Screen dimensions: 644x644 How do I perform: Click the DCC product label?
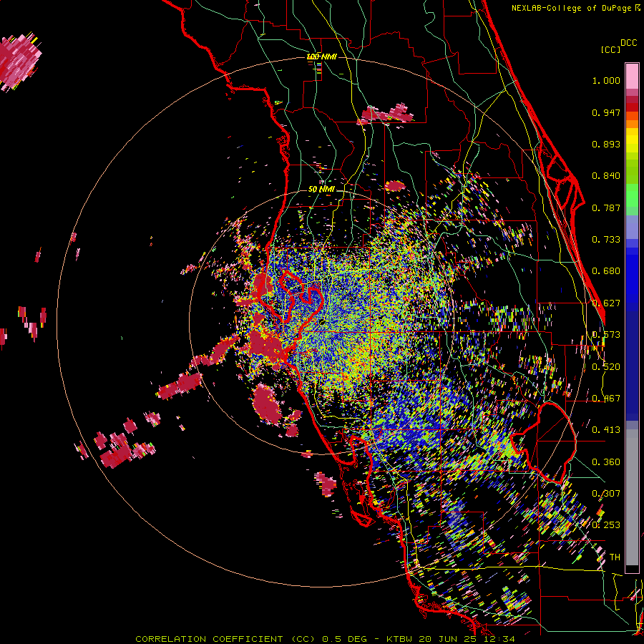(628, 42)
